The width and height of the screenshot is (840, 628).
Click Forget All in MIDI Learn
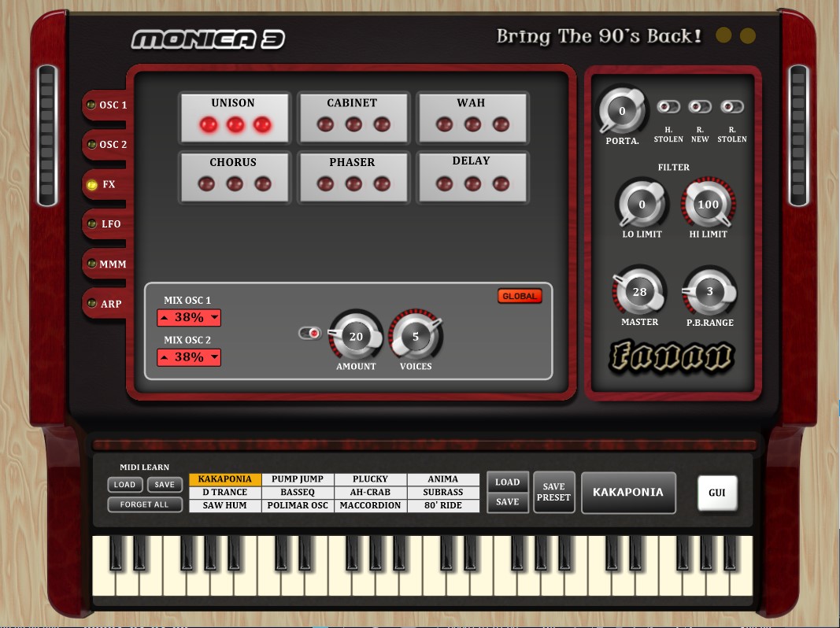click(145, 504)
